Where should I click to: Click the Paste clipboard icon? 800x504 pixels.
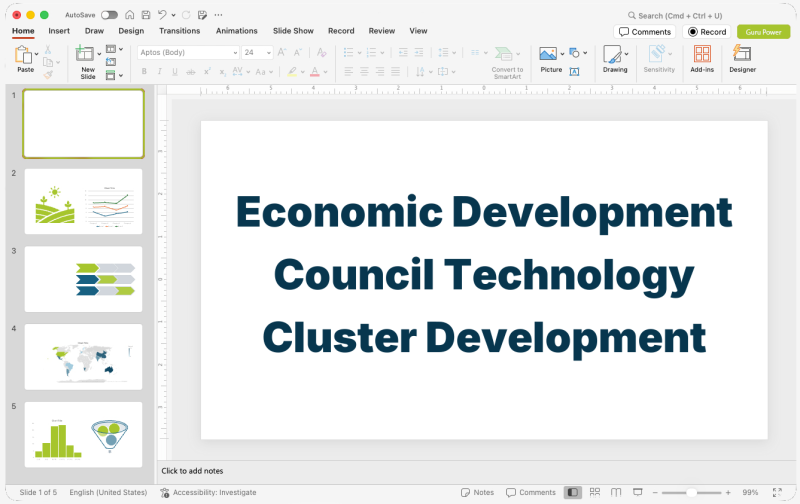pyautogui.click(x=22, y=55)
